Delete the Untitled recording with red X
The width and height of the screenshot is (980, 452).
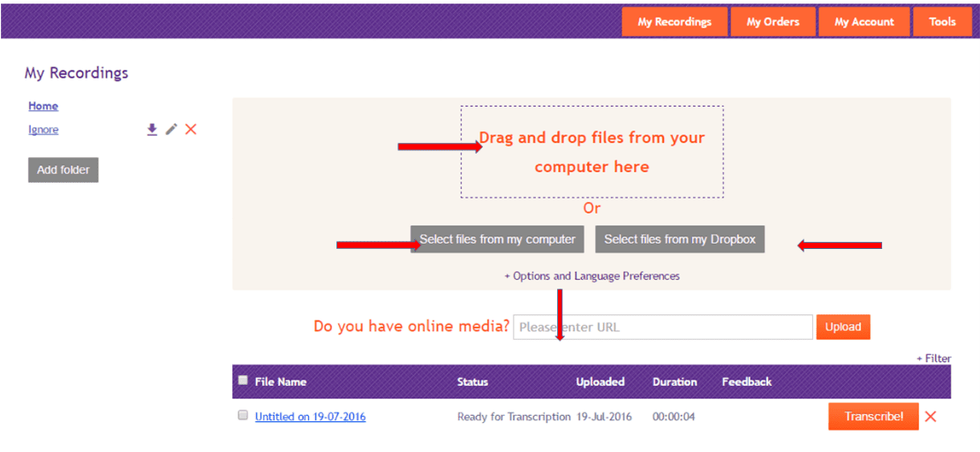pyautogui.click(x=931, y=417)
